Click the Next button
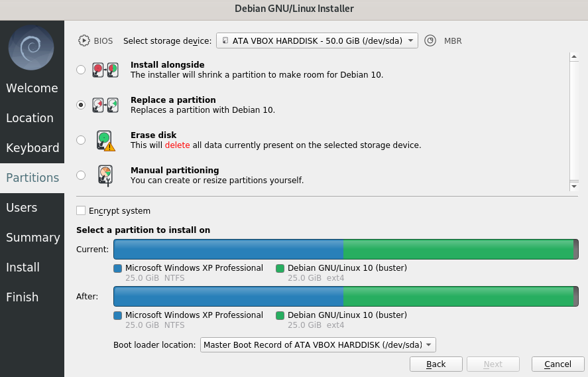This screenshot has height=377, width=588. coord(493,364)
